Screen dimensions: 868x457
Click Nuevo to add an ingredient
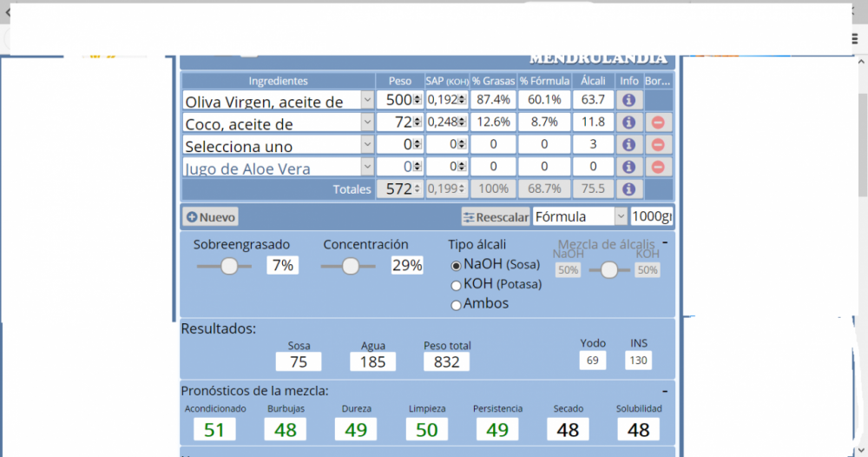211,216
